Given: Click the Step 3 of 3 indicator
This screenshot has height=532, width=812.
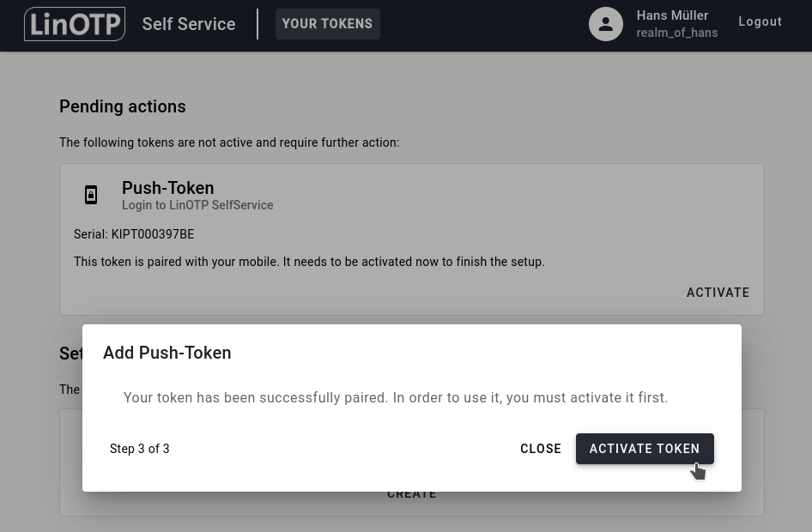Looking at the screenshot, I should (x=140, y=449).
